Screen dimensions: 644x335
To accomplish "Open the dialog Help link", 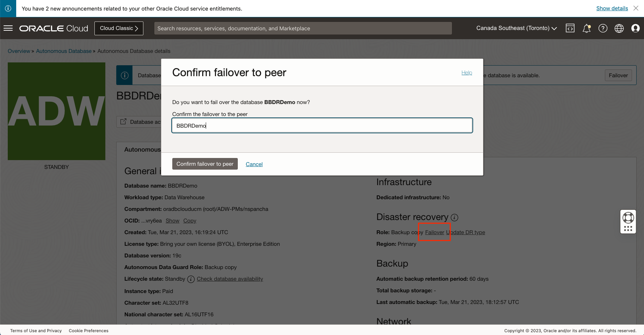I will click(x=467, y=73).
